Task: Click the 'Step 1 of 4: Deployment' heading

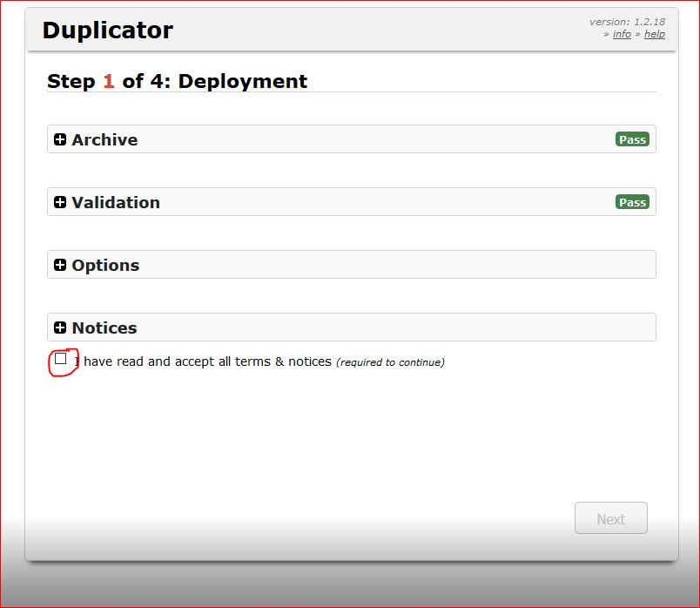Action: (x=178, y=81)
